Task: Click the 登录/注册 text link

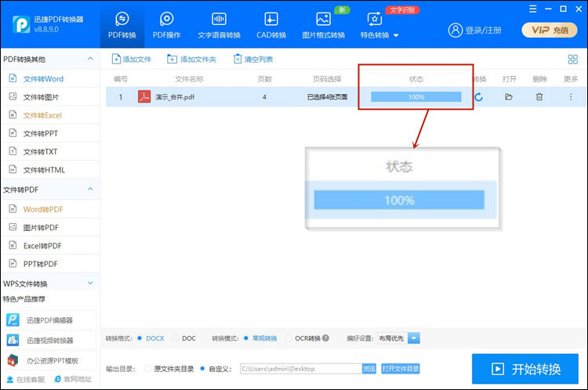Action: point(484,31)
